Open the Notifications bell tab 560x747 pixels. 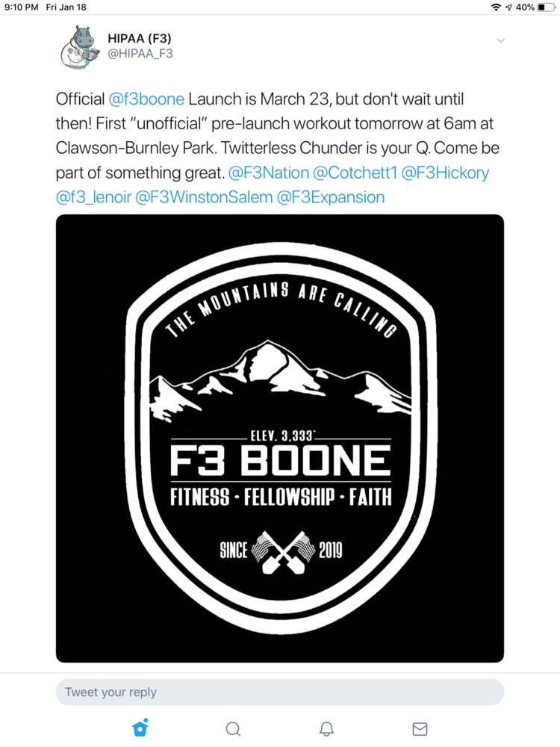pyautogui.click(x=326, y=728)
